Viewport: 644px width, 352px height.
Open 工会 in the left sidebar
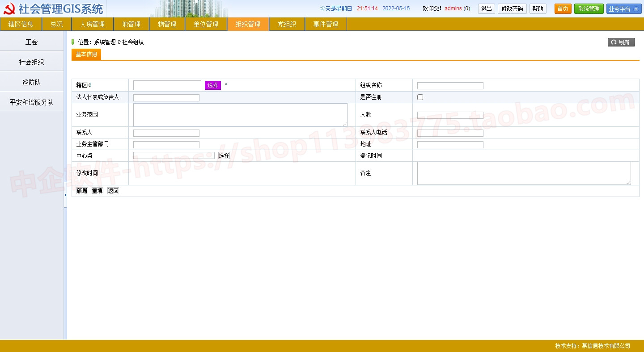click(x=32, y=42)
